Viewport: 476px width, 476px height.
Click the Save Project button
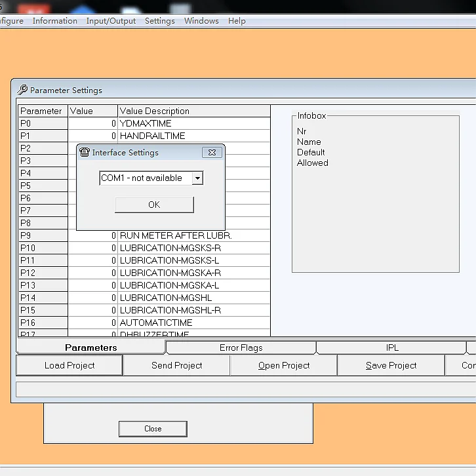391,365
